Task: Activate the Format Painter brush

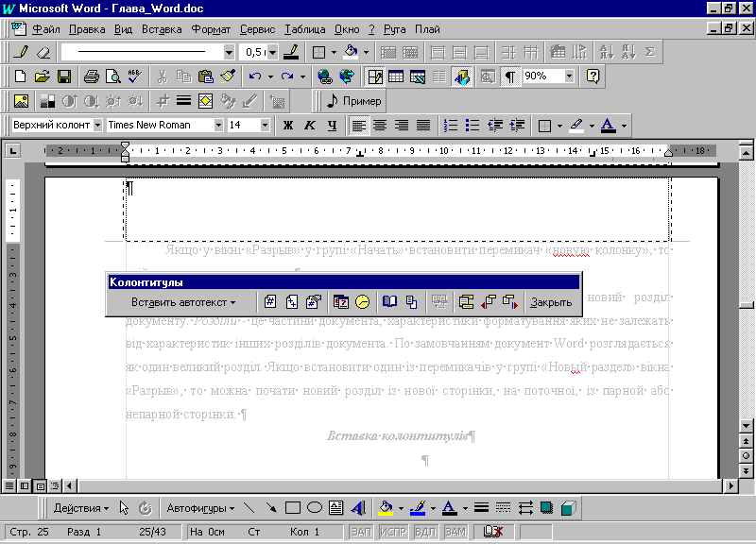Action: pyautogui.click(x=228, y=76)
